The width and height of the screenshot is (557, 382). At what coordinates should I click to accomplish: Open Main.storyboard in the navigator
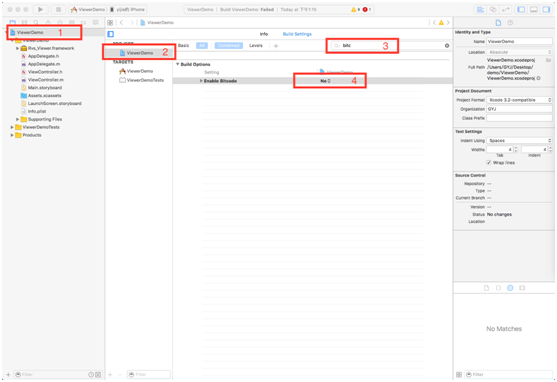42,88
